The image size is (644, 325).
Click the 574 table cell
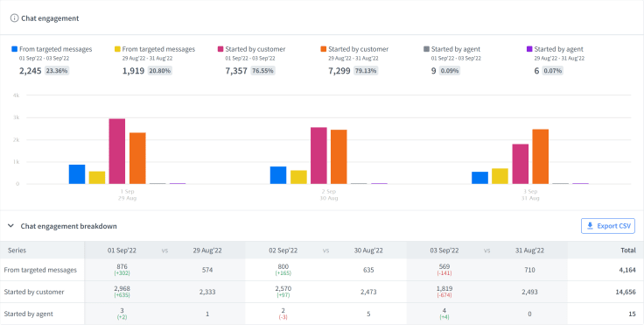tap(207, 270)
